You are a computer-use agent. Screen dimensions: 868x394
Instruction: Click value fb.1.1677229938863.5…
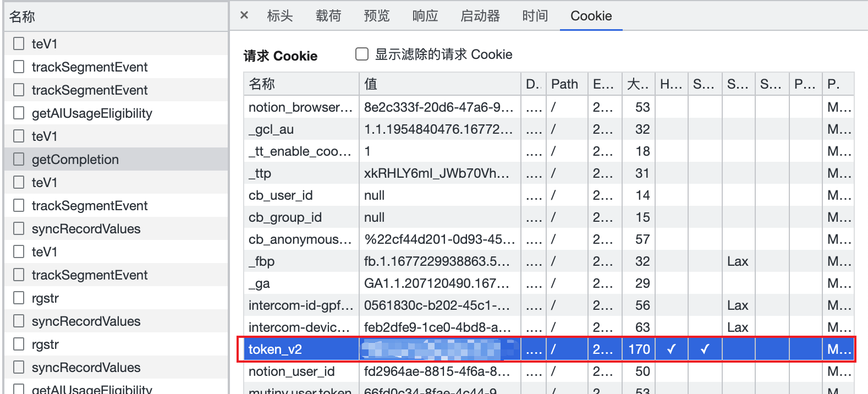click(437, 261)
